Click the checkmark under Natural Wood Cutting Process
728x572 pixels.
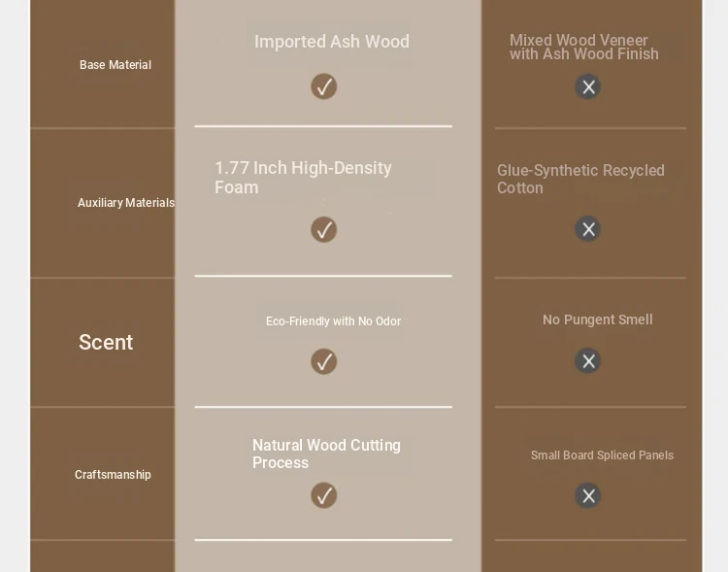[324, 495]
